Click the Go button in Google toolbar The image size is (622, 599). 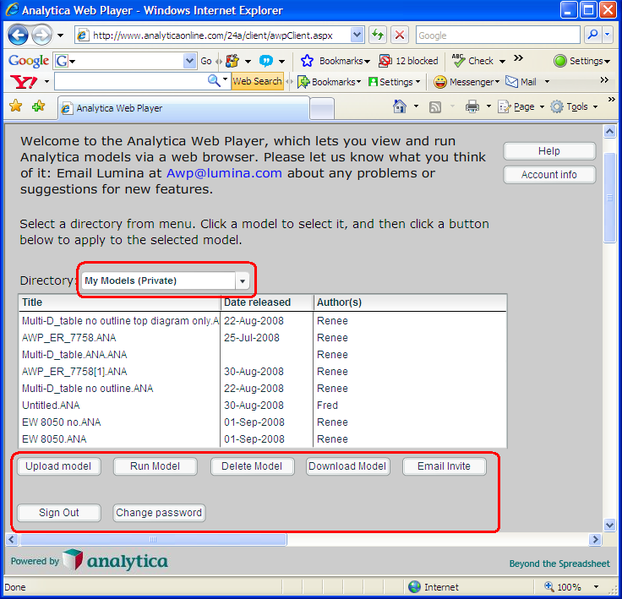tap(206, 61)
